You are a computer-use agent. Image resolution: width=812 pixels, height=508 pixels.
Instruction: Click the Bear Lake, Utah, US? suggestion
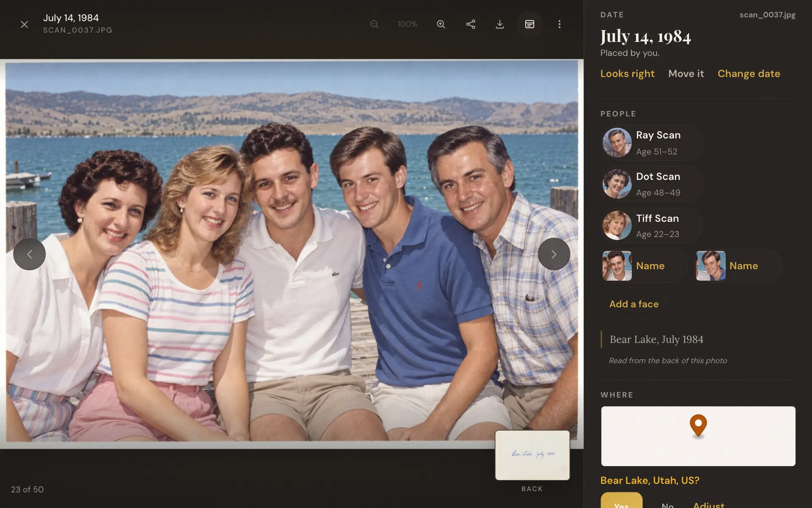coord(650,480)
